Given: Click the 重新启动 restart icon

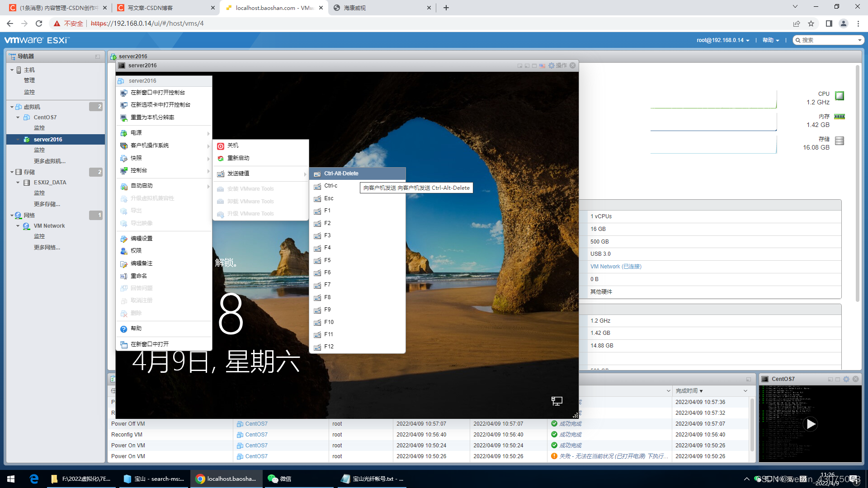Looking at the screenshot, I should [x=221, y=158].
